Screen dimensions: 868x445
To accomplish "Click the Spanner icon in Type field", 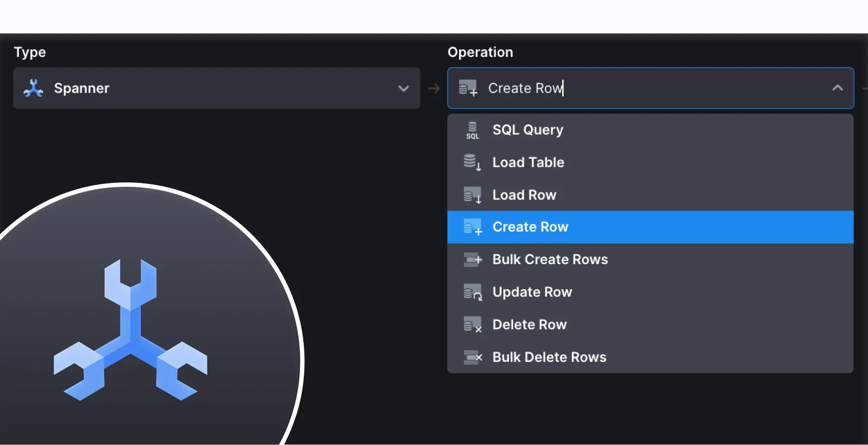I will click(33, 88).
